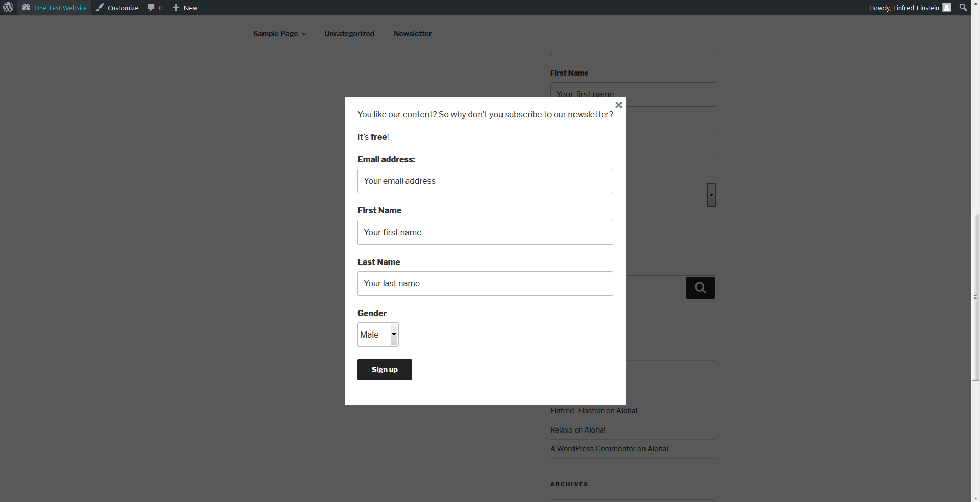
Task: Close the newsletter popup with X
Action: (x=618, y=105)
